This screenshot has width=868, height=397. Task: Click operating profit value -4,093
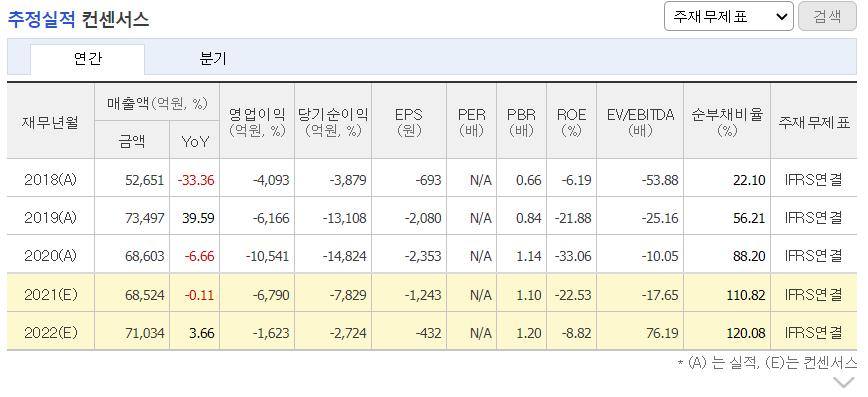coord(271,181)
